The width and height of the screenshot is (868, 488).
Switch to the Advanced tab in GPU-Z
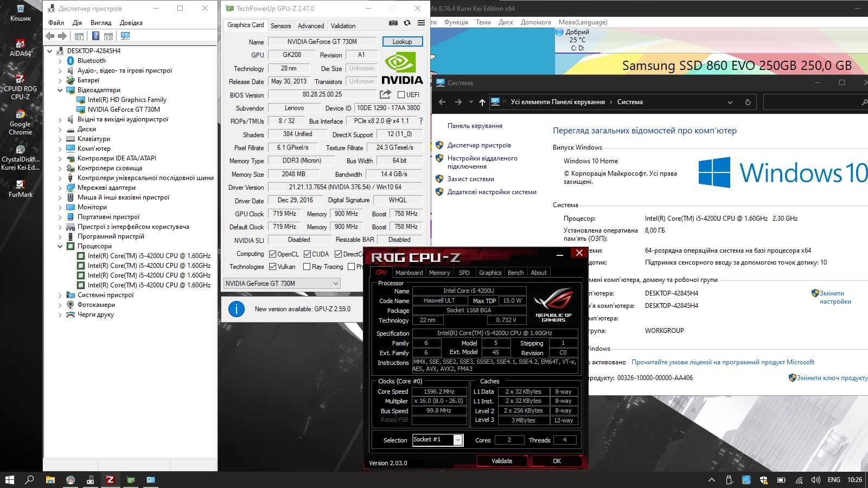point(311,25)
